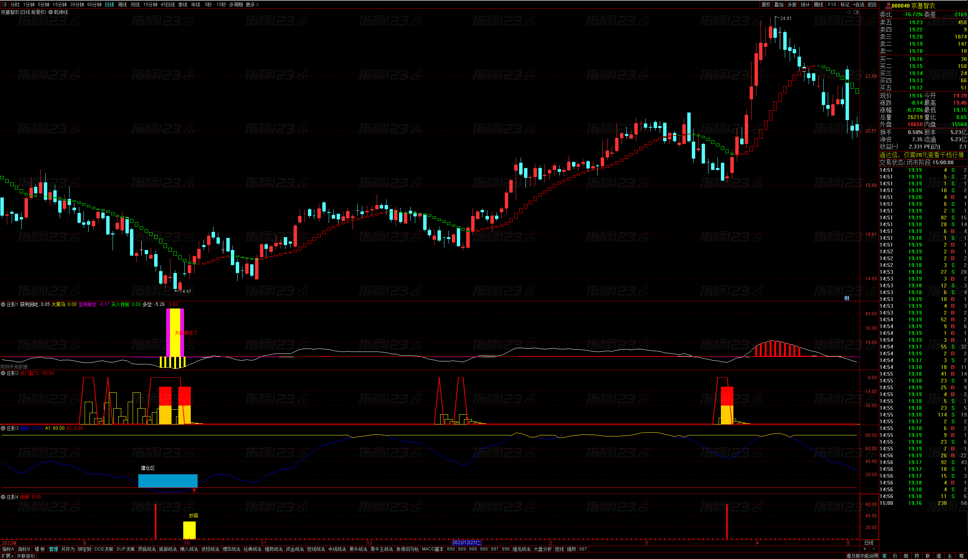This screenshot has width=968, height=560.
Task: Open the 多周期 multi-period view
Action: (x=236, y=5)
